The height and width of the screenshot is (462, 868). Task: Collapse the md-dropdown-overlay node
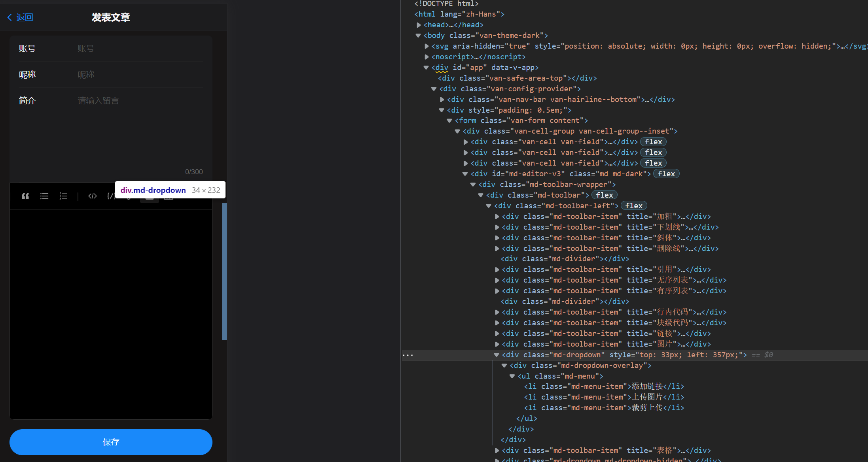point(504,366)
